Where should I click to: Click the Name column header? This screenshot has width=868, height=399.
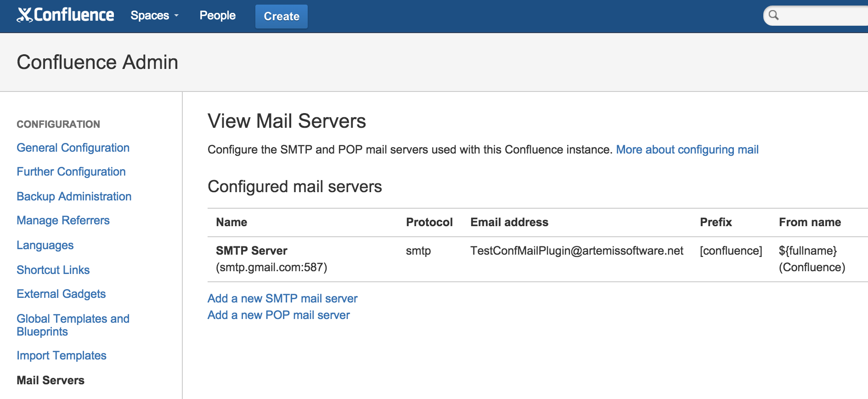pyautogui.click(x=231, y=222)
